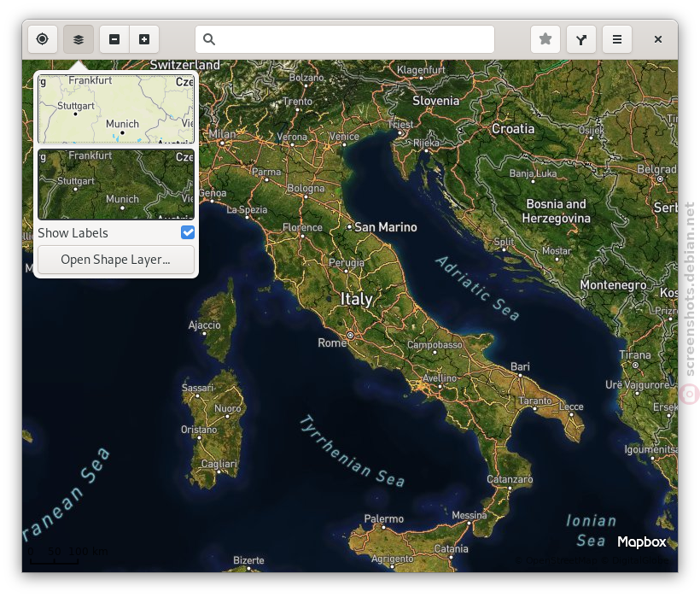Click the Ajaccio city label
700x597 pixels.
[x=205, y=325]
